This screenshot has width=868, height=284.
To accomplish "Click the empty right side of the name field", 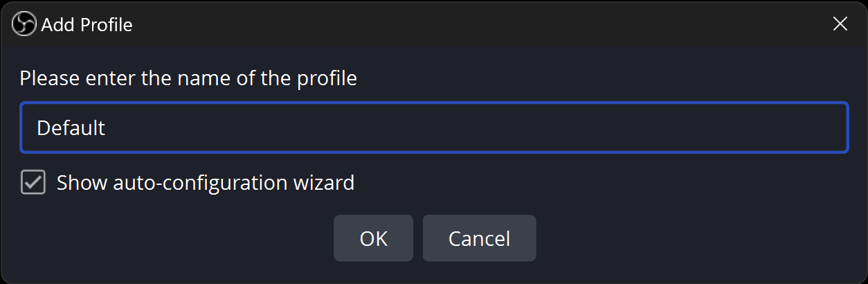I will 623,127.
